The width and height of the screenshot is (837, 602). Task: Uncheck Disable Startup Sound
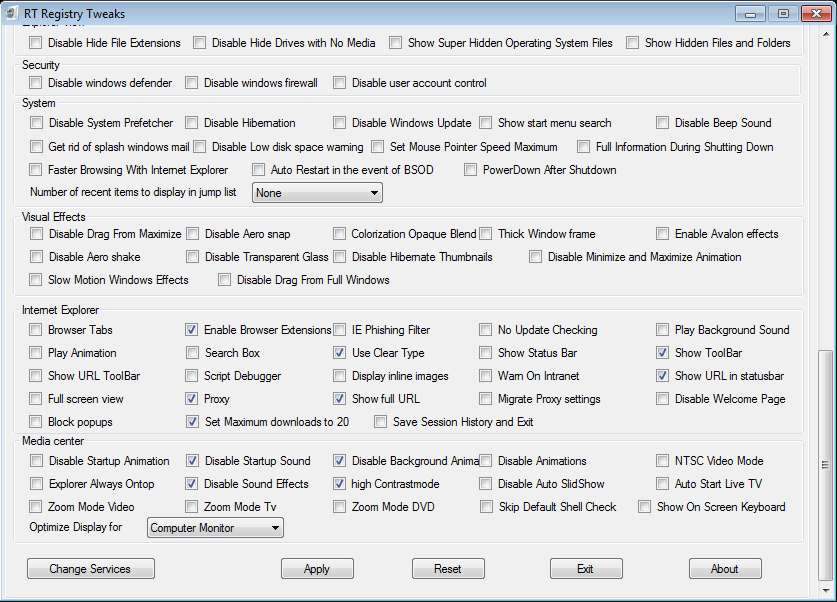(x=193, y=461)
